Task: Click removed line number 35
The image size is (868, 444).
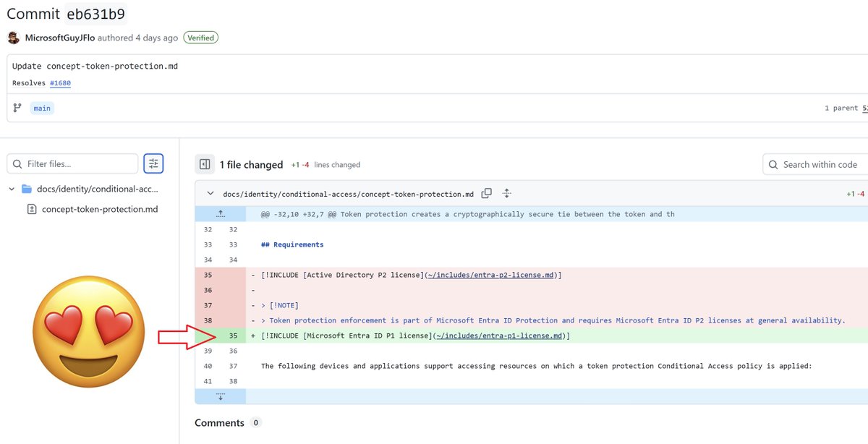Action: 208,275
